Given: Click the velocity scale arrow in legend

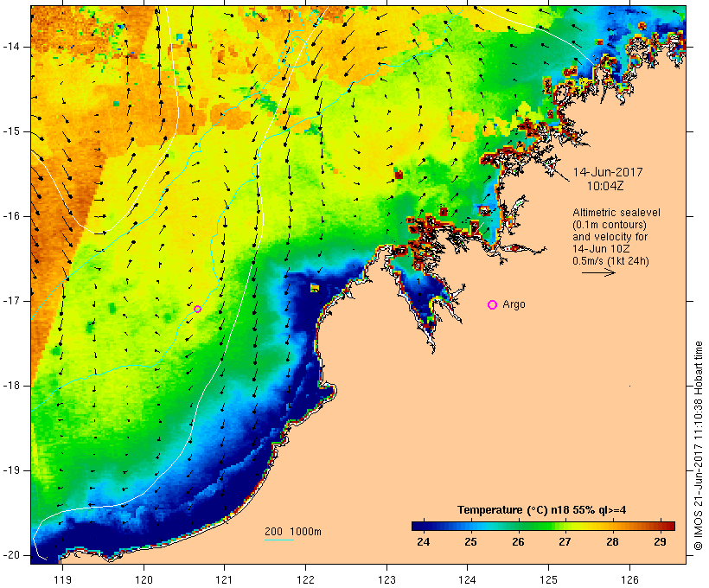Looking at the screenshot, I should (x=598, y=272).
